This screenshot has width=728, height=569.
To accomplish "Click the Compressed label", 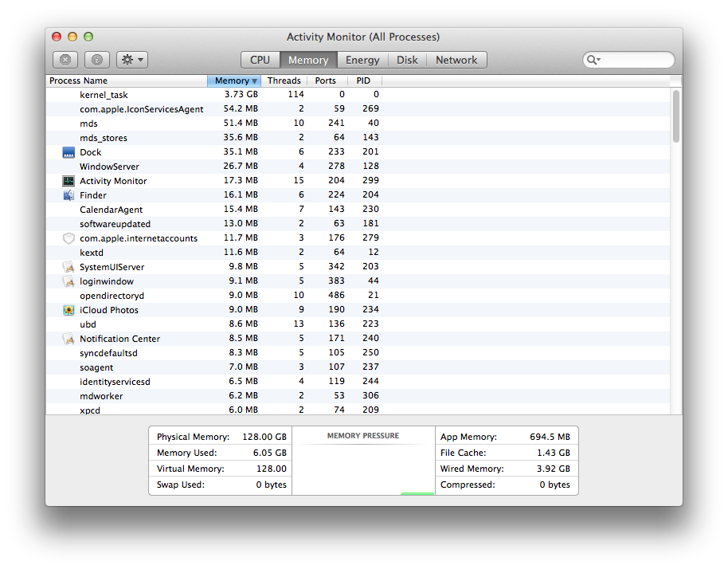I will point(468,485).
